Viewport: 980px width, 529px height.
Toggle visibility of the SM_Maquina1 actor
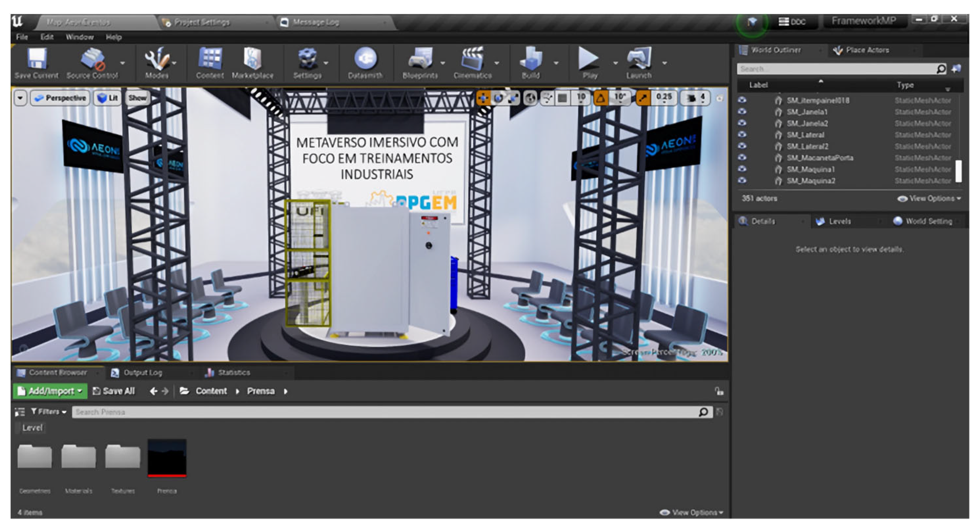[x=742, y=169]
